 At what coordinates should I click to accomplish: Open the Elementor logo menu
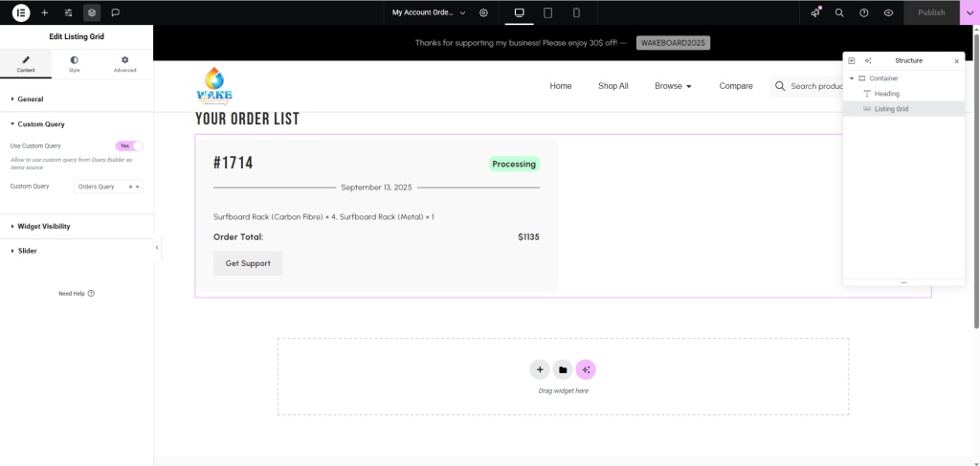21,12
